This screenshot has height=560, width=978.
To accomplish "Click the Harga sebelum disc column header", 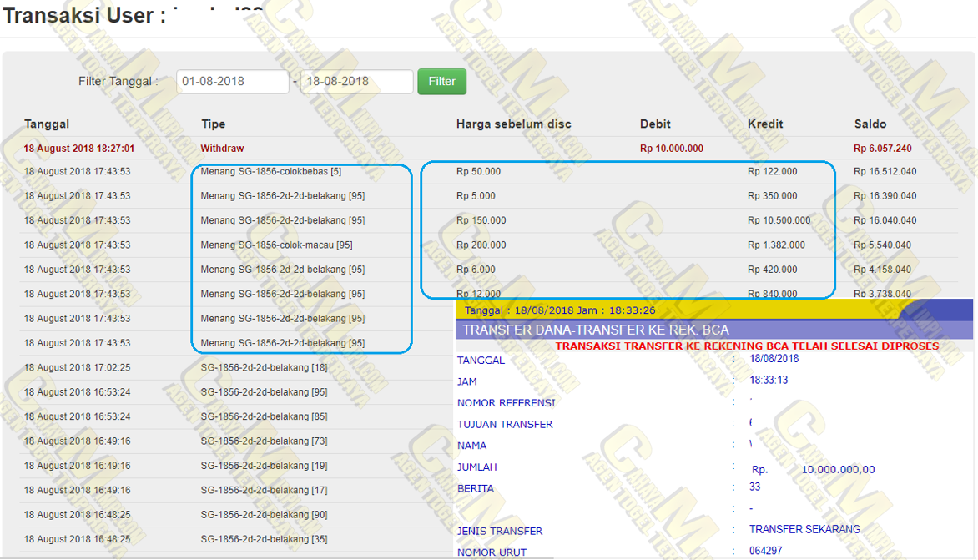I will 513,124.
